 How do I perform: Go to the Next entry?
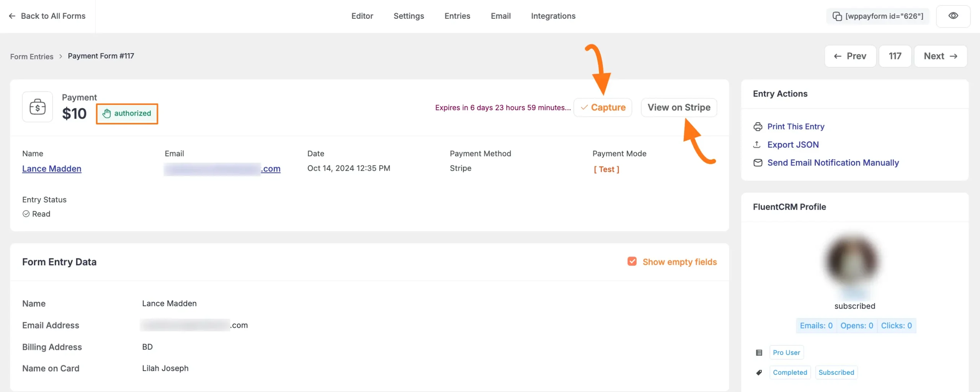(x=940, y=56)
